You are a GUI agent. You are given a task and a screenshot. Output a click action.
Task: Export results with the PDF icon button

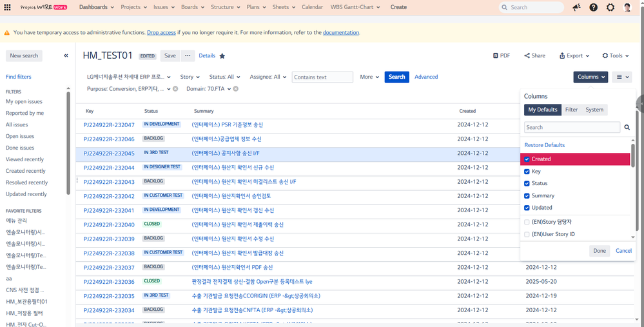click(x=502, y=55)
